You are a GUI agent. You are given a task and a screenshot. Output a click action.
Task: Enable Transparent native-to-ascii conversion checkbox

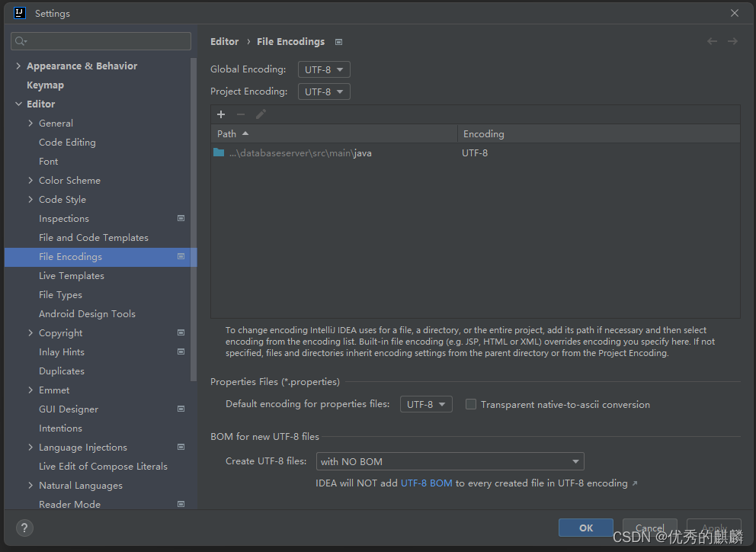pos(471,404)
